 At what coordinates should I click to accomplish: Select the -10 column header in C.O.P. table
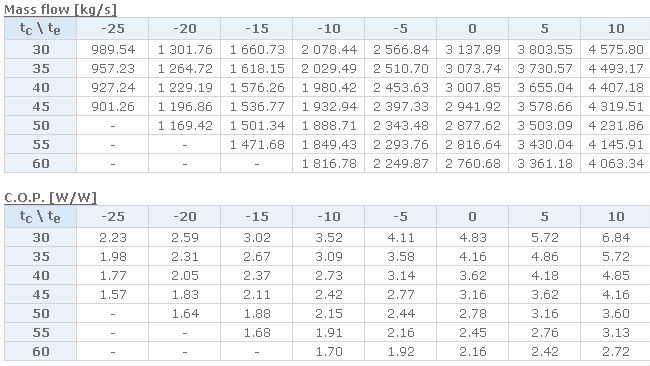tap(329, 216)
